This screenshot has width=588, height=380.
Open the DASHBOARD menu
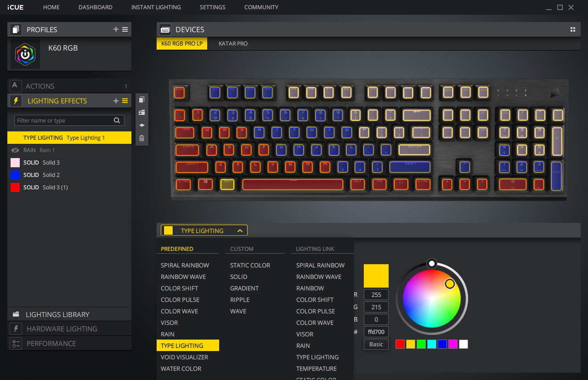pyautogui.click(x=96, y=7)
